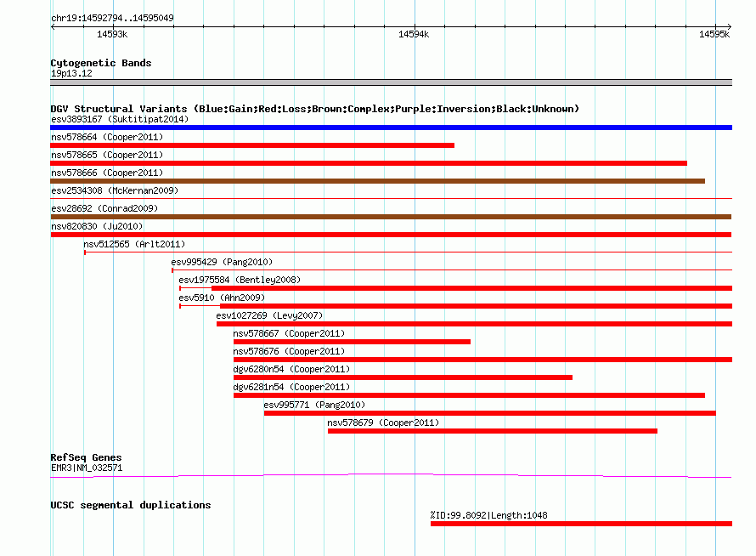Select the nsv578664 (Cooper2011) variant label
The image size is (756, 556).
pyautogui.click(x=107, y=137)
